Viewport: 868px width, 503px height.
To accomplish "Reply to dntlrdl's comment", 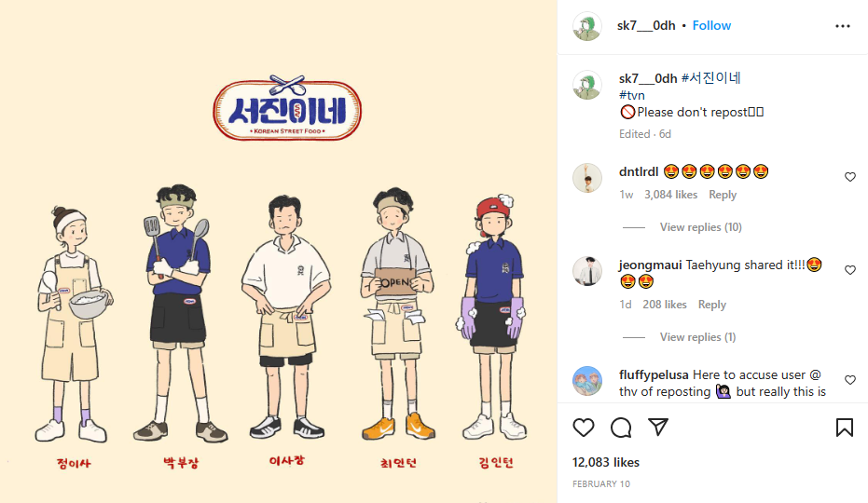I will pyautogui.click(x=723, y=195).
